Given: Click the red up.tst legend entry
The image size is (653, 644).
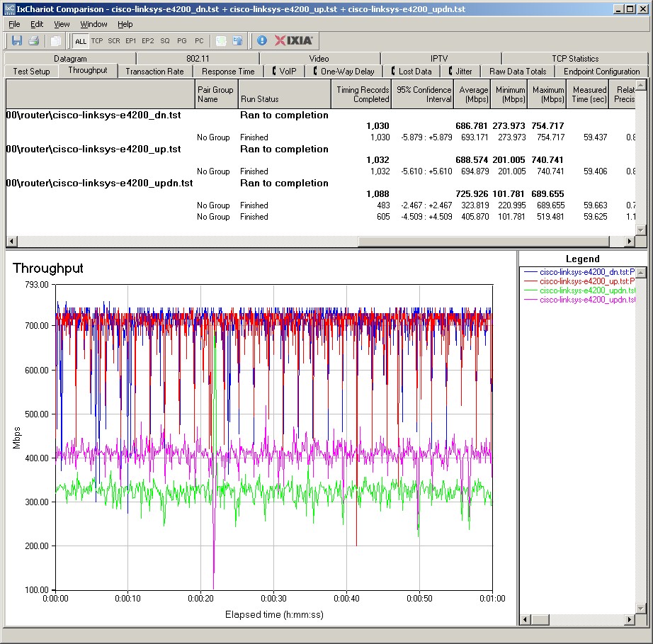Looking at the screenshot, I should pyautogui.click(x=579, y=281).
